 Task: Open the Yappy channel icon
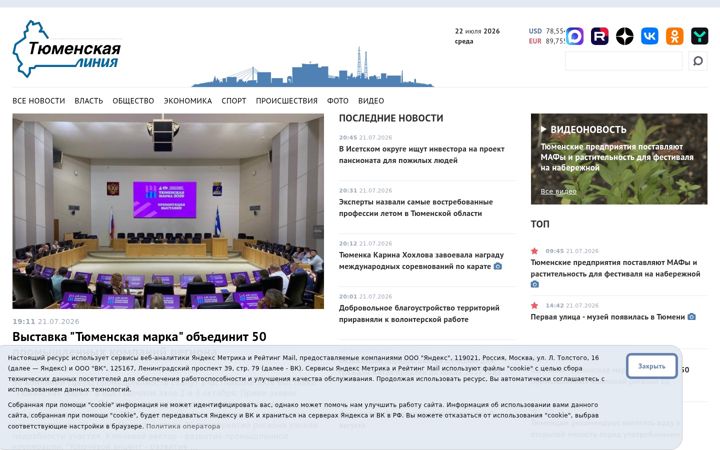[699, 36]
